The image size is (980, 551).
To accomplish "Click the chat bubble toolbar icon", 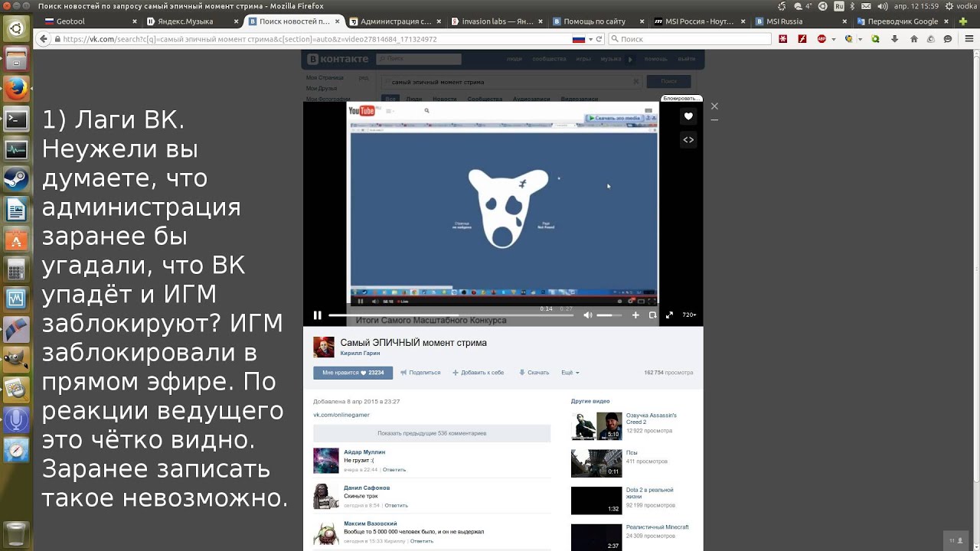I will click(948, 38).
